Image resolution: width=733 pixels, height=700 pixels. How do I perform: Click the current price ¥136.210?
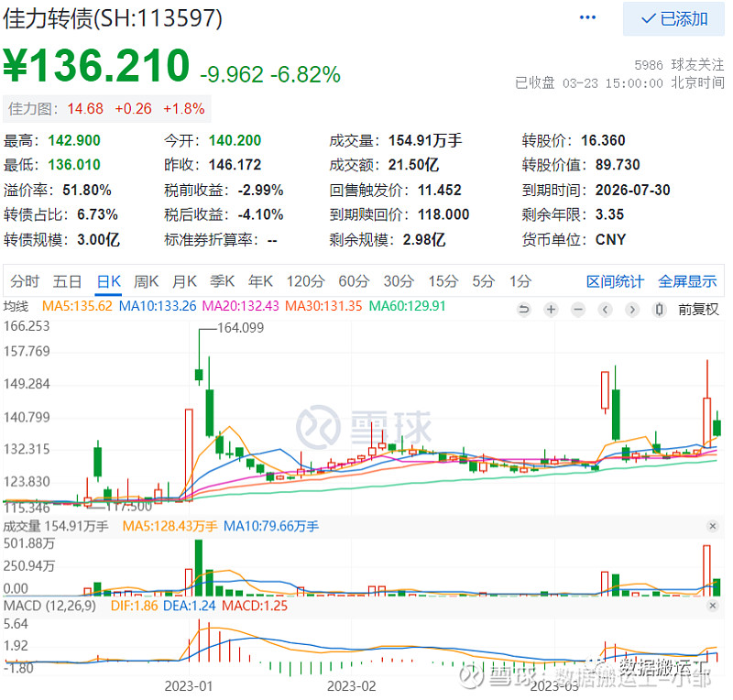tap(96, 64)
